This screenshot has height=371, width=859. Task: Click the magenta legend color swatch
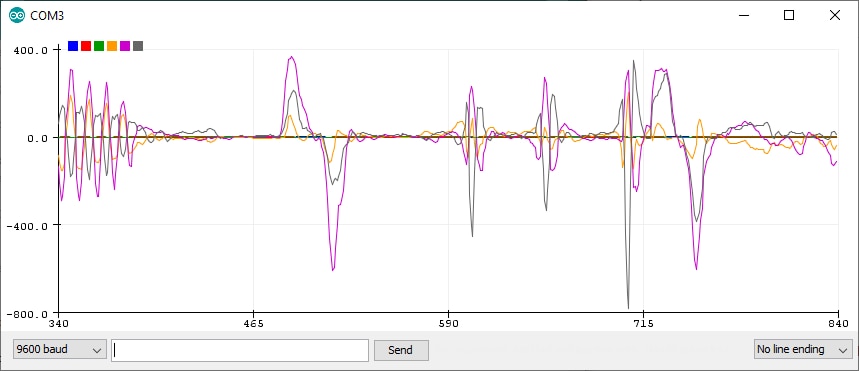[x=125, y=46]
